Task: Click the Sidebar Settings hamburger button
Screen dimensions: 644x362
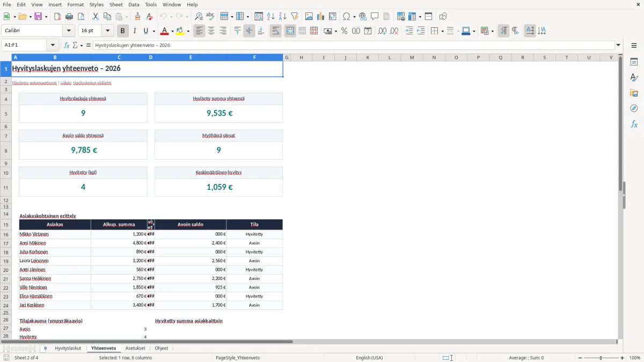Action: point(634,46)
